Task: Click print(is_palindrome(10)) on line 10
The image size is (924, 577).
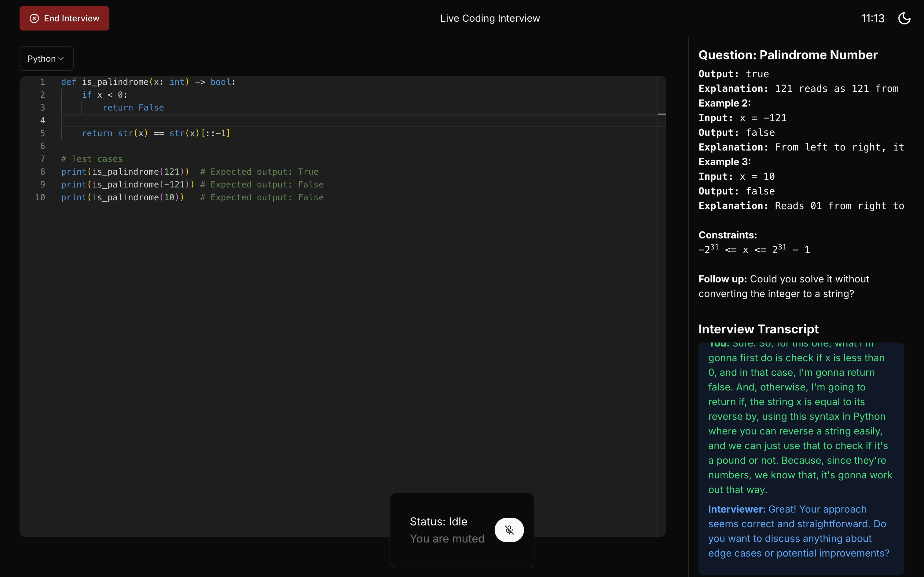Action: point(123,197)
